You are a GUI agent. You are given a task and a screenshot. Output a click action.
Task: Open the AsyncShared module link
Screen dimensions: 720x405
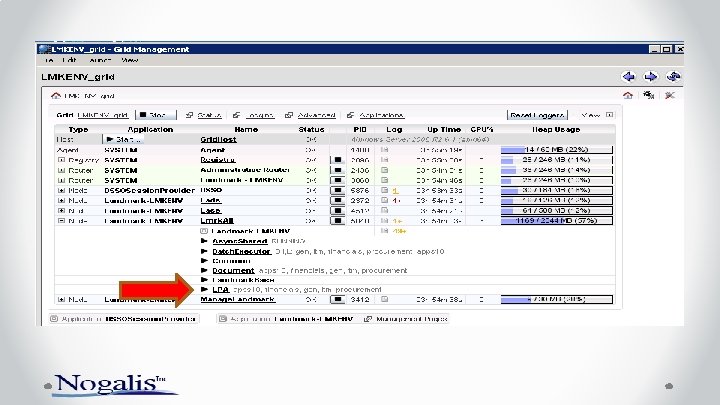click(239, 241)
